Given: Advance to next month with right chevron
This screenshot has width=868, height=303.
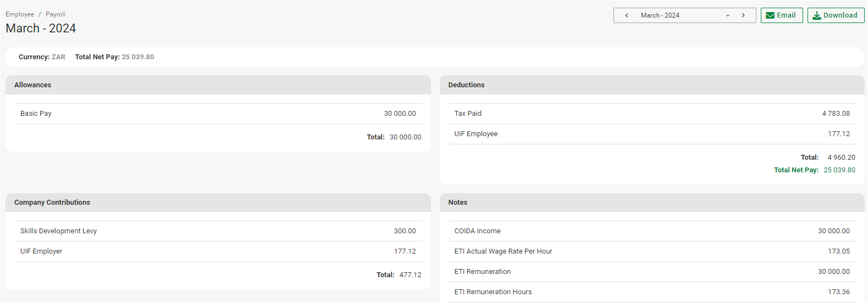Looking at the screenshot, I should point(743,15).
